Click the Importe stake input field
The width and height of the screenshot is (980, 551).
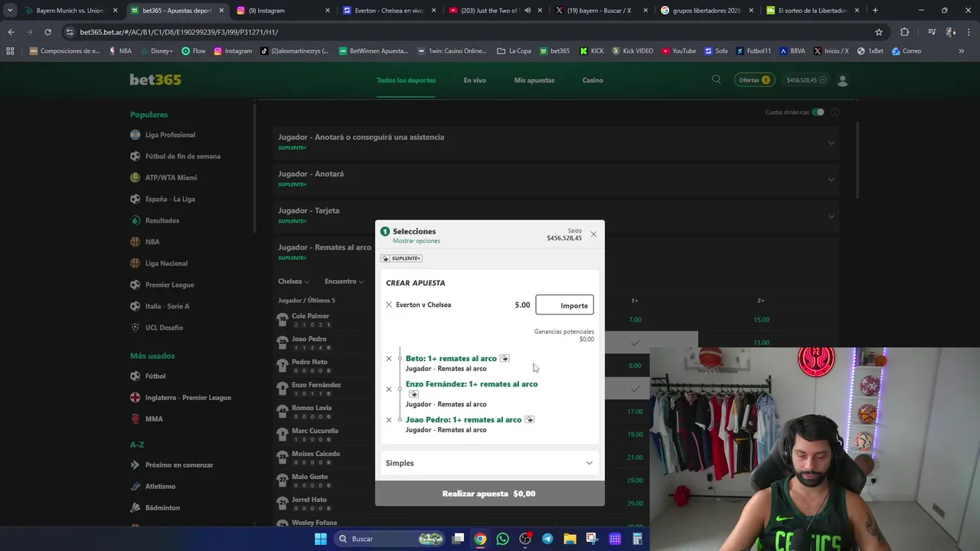(x=565, y=305)
